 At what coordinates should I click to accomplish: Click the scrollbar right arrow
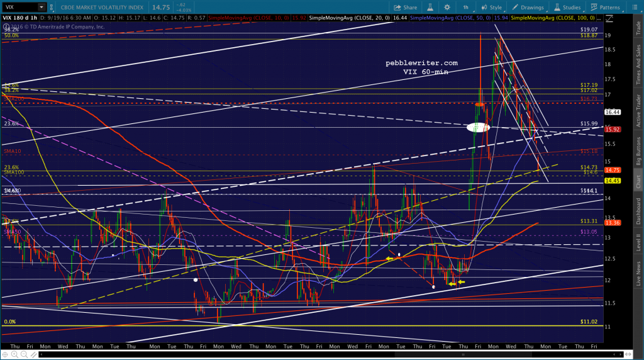click(622, 354)
